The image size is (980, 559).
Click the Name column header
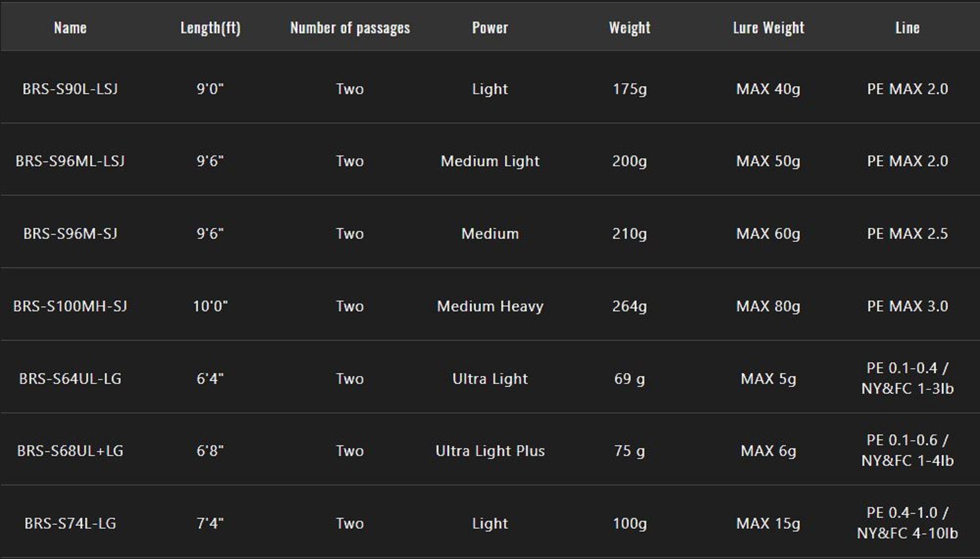pyautogui.click(x=70, y=28)
